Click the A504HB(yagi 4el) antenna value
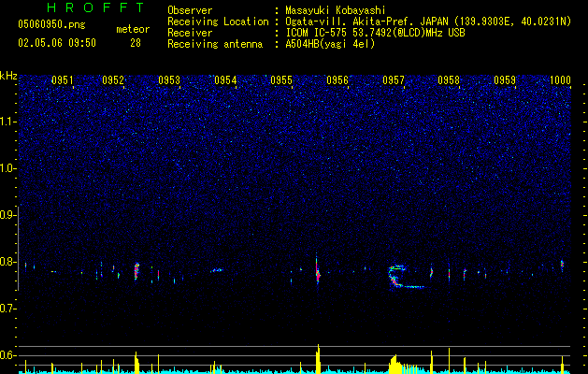Viewport: 588px width, 374px height. [330, 44]
